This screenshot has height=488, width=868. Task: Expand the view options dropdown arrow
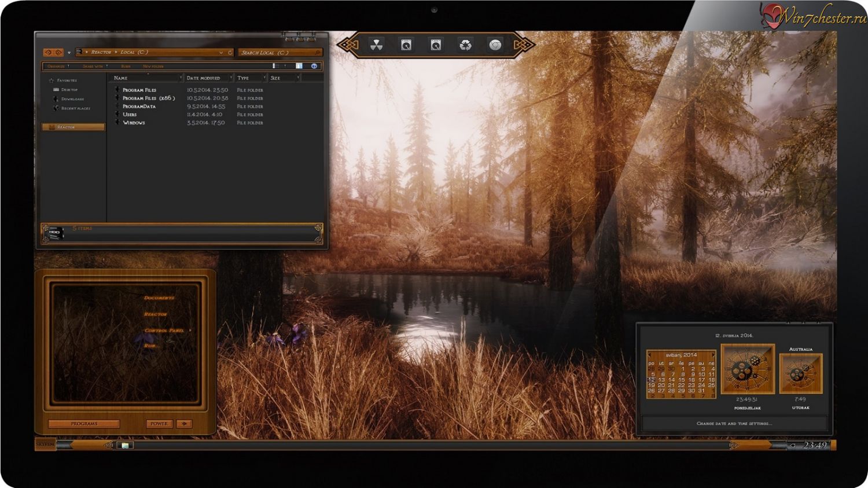285,66
